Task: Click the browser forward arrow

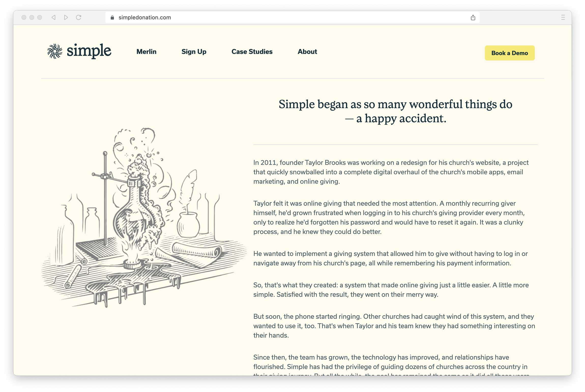Action: 66,17
